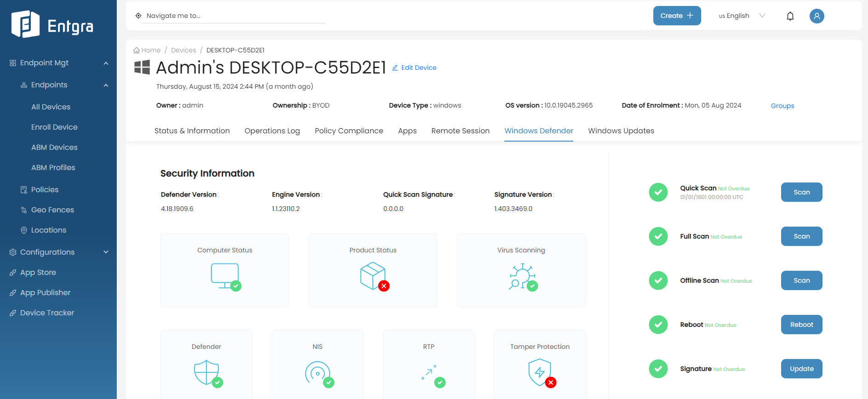Click the Create button
Screen dimensions: 868x399
click(677, 16)
